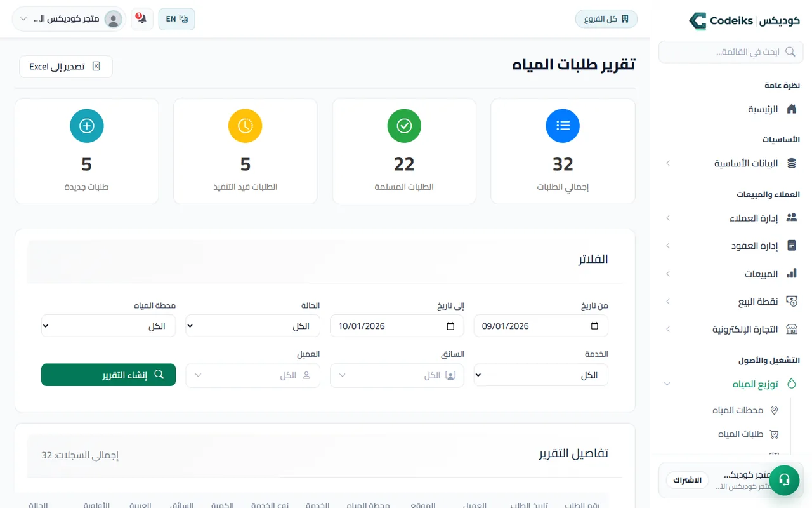Open the الخدمة dropdown
The height and width of the screenshot is (508, 812).
(540, 375)
